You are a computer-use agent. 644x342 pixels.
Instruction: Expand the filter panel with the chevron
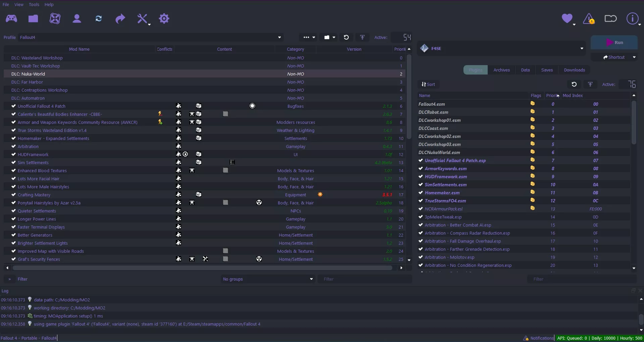pos(9,279)
